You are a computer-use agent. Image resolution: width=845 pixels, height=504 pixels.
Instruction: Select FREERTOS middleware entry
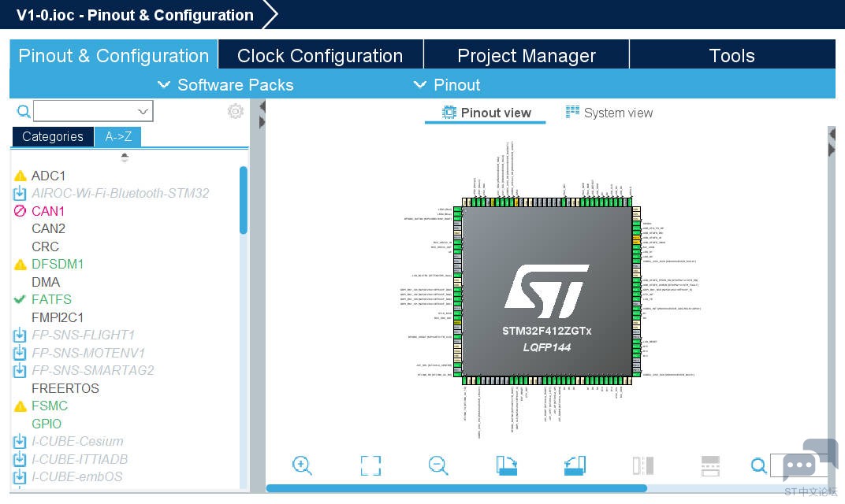65,388
